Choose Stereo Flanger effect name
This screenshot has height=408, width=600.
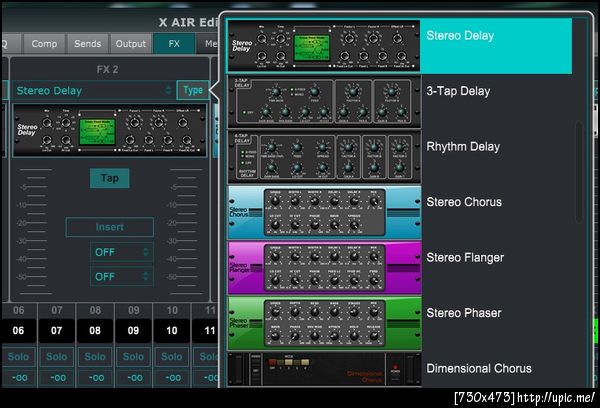point(465,257)
